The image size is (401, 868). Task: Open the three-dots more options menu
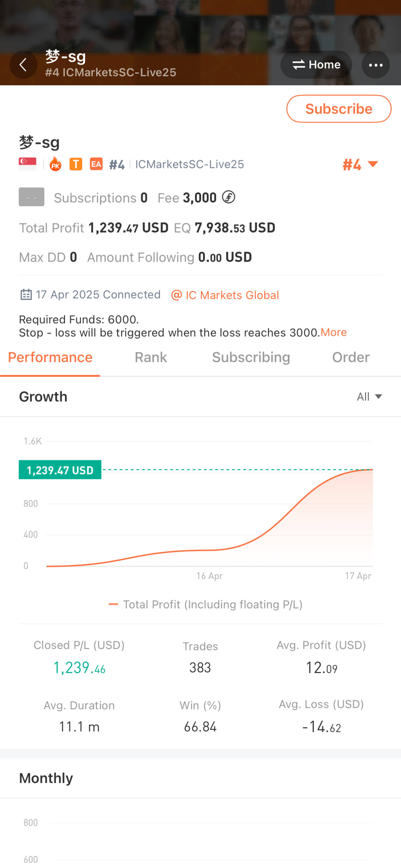tap(375, 65)
